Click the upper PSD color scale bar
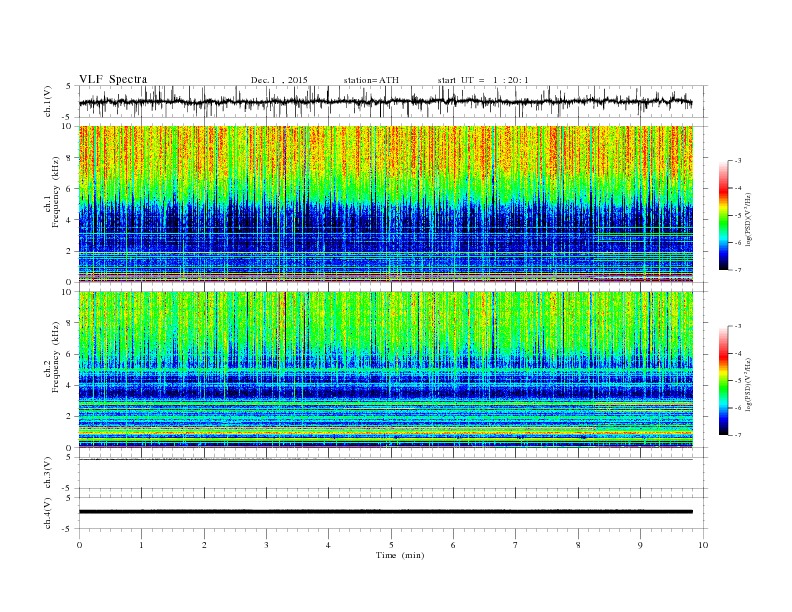The height and width of the screenshot is (612, 792). click(x=724, y=215)
